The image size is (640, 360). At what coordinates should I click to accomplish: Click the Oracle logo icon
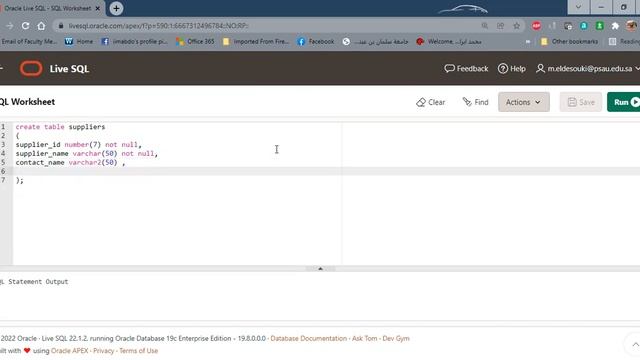pos(31,69)
